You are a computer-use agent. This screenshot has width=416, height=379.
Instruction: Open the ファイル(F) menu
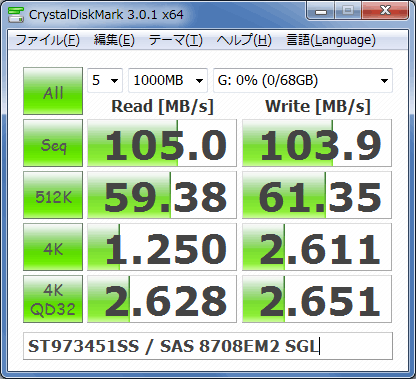click(x=47, y=40)
